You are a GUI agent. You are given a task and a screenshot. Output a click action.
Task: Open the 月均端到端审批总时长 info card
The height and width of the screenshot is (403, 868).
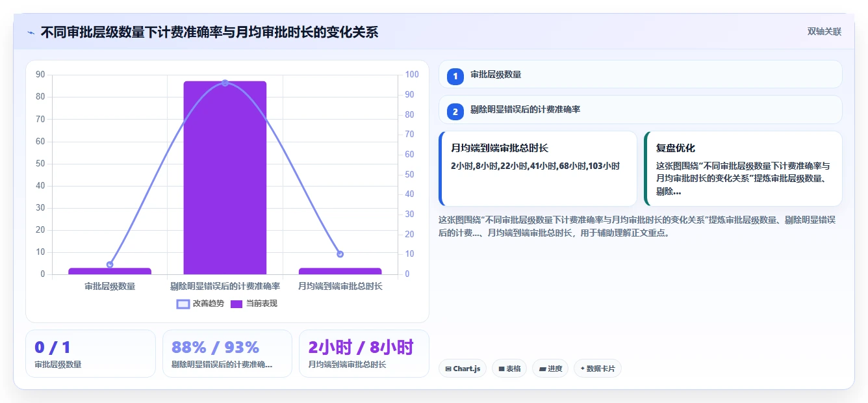click(538, 169)
